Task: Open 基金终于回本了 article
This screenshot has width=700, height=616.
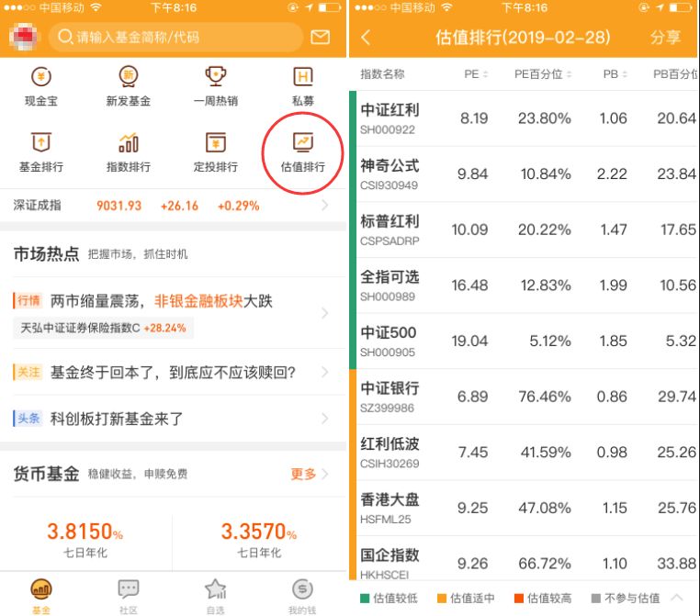Action: click(x=173, y=372)
